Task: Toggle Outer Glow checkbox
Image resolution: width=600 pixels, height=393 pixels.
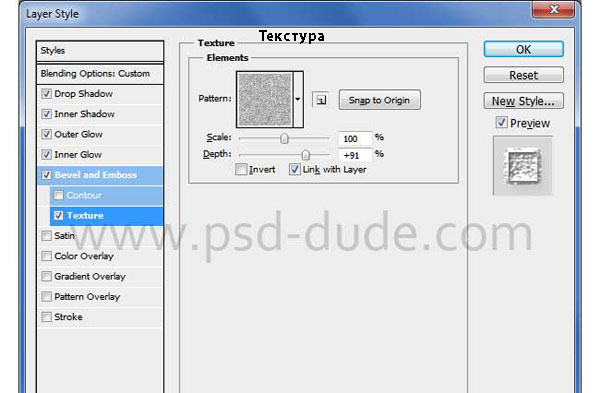Action: point(47,134)
